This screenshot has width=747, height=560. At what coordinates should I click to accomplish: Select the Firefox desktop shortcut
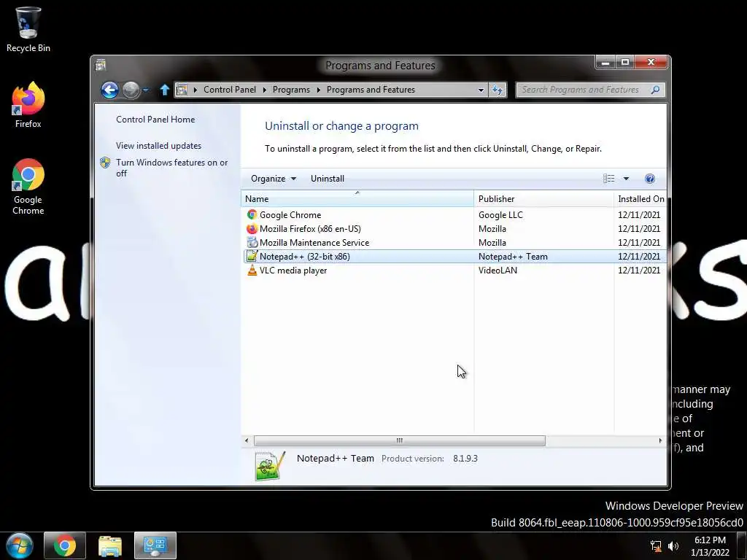28,105
